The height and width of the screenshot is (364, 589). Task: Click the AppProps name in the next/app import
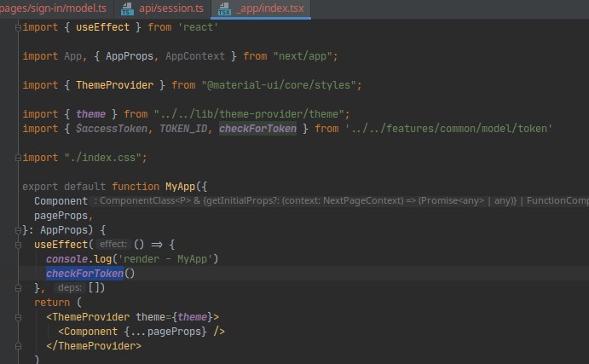coord(130,56)
